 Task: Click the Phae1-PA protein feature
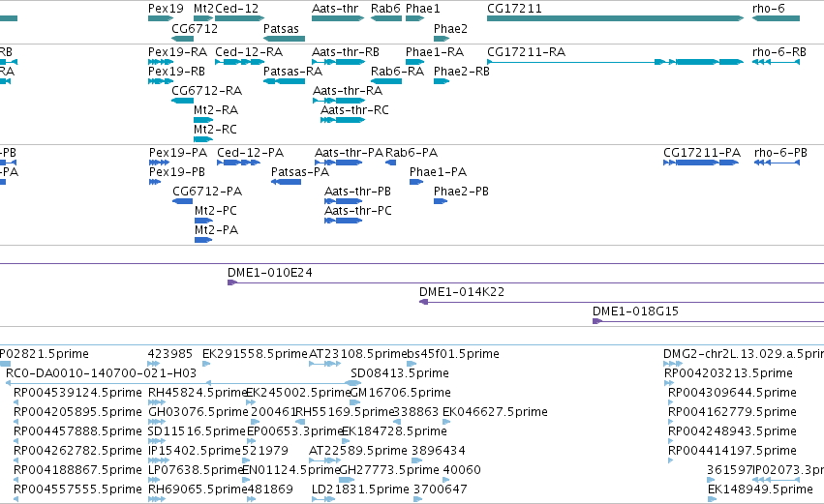[416, 182]
